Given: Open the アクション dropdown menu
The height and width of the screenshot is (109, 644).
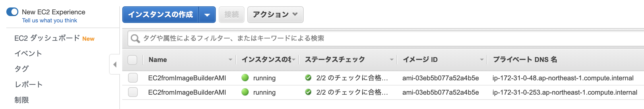Looking at the screenshot, I should (x=275, y=15).
